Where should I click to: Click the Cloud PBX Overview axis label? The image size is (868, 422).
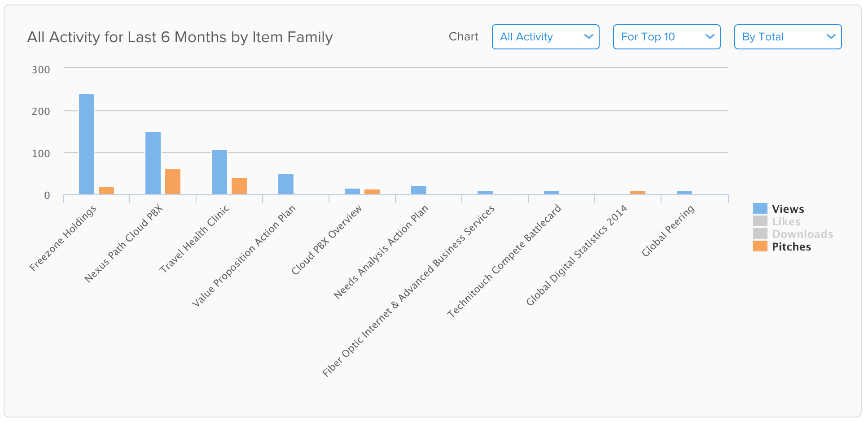tap(326, 240)
